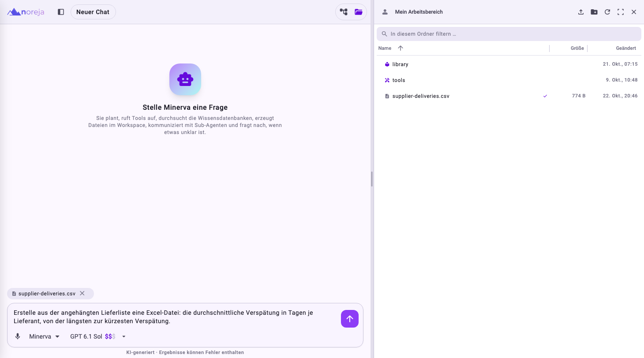Click the 774 B size value
Image resolution: width=644 pixels, height=358 pixels.
coord(578,96)
